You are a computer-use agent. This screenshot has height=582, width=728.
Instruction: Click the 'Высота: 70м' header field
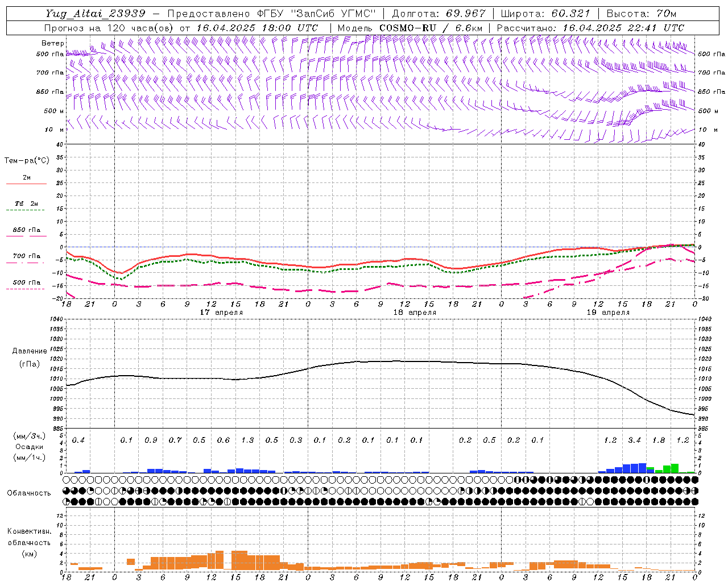[x=642, y=14]
